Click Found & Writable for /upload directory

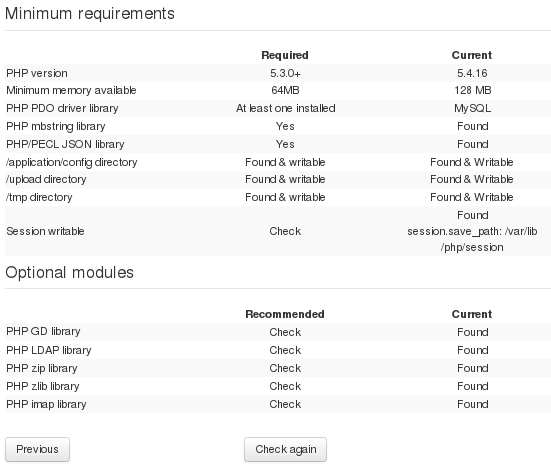(472, 179)
